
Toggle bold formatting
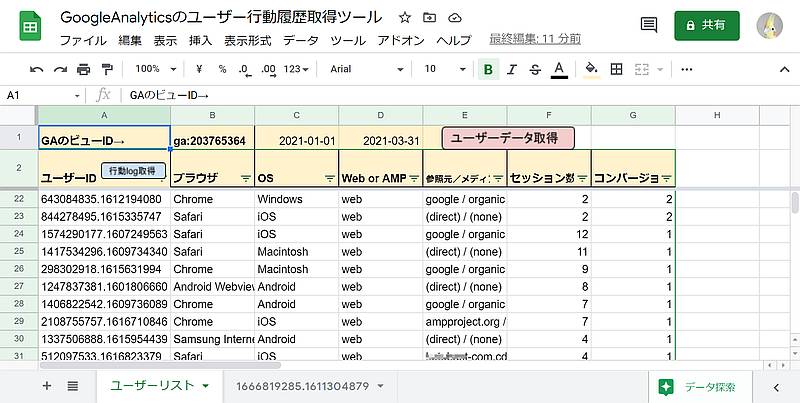tap(488, 69)
